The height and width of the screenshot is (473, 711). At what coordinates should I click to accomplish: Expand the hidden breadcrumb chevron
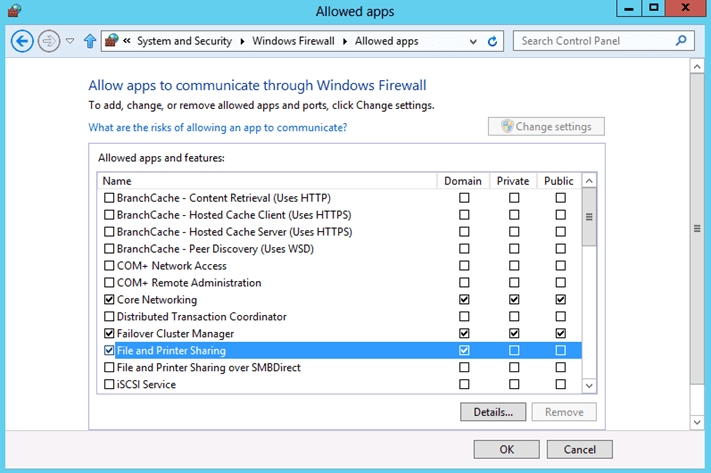coord(127,41)
